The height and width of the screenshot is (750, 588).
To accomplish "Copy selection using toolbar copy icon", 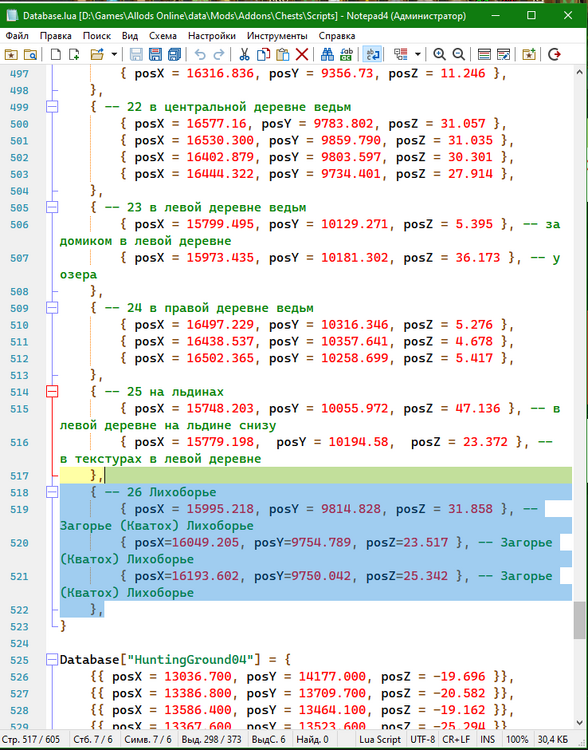I will pos(263,55).
